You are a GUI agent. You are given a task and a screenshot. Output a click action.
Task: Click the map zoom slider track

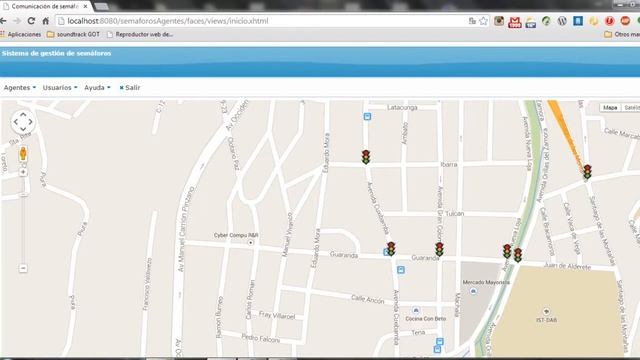[23, 220]
